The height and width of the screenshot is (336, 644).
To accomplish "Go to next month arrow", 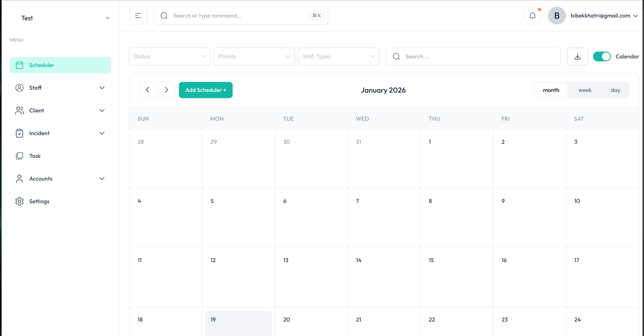I will [x=166, y=90].
